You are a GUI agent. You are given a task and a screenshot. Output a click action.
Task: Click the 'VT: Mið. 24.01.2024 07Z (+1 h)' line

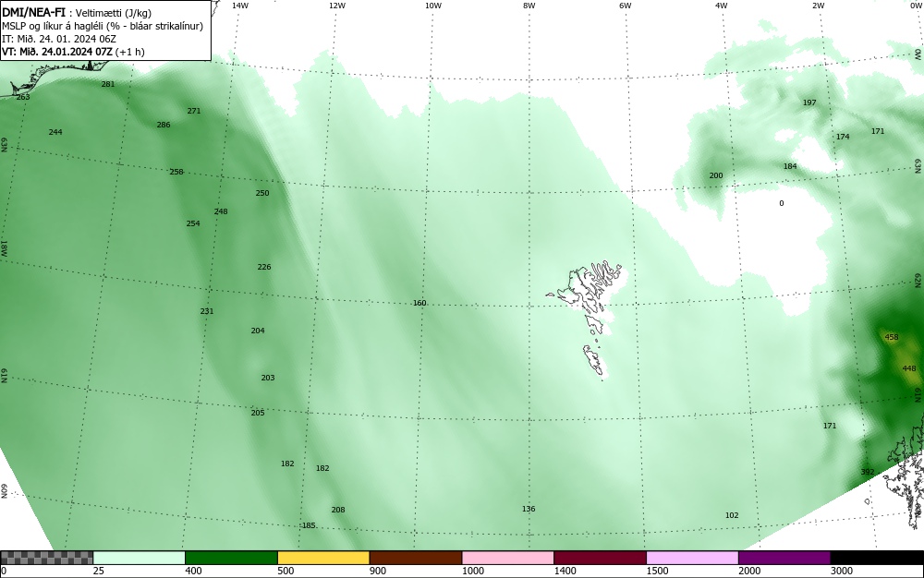pos(73,52)
